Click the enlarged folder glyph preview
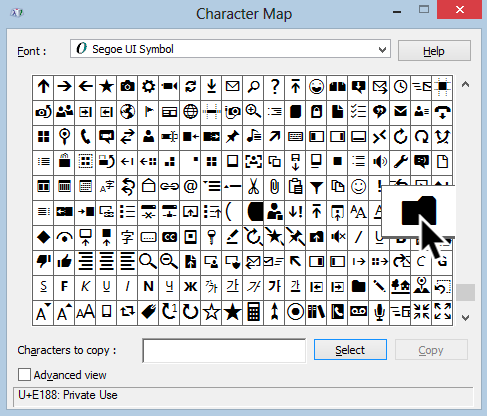The width and height of the screenshot is (487, 416). 419,211
